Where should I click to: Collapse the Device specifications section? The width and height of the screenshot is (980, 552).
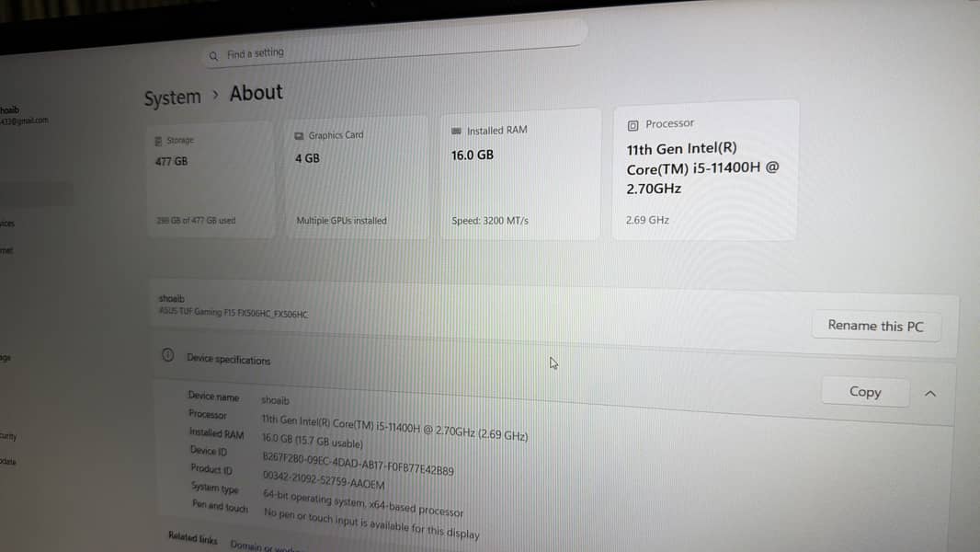(929, 393)
